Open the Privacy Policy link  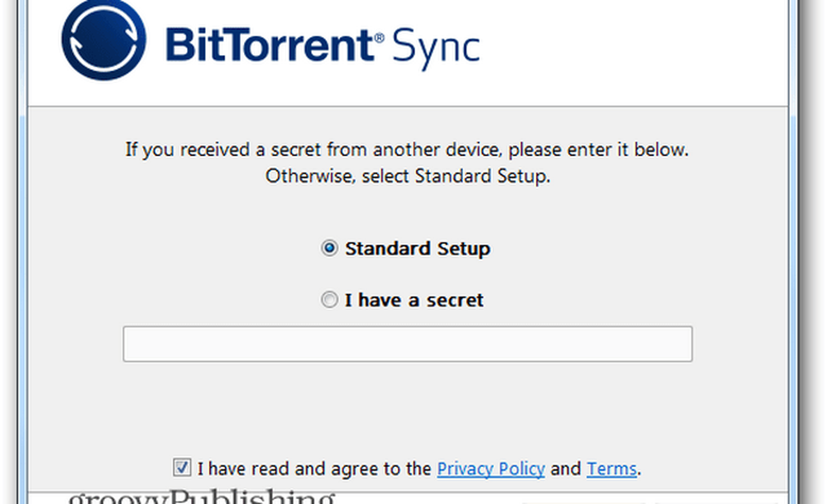pyautogui.click(x=490, y=469)
